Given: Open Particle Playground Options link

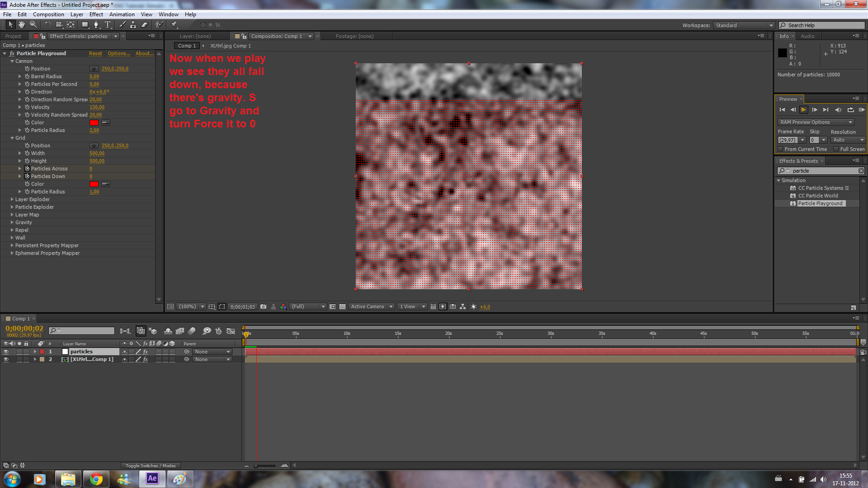Looking at the screenshot, I should [x=119, y=53].
